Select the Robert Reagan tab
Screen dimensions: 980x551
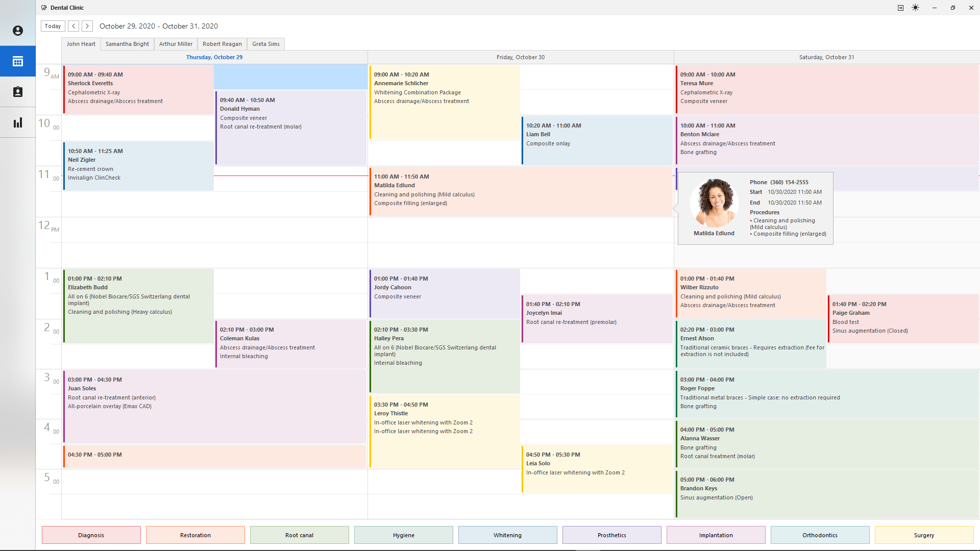pos(222,44)
